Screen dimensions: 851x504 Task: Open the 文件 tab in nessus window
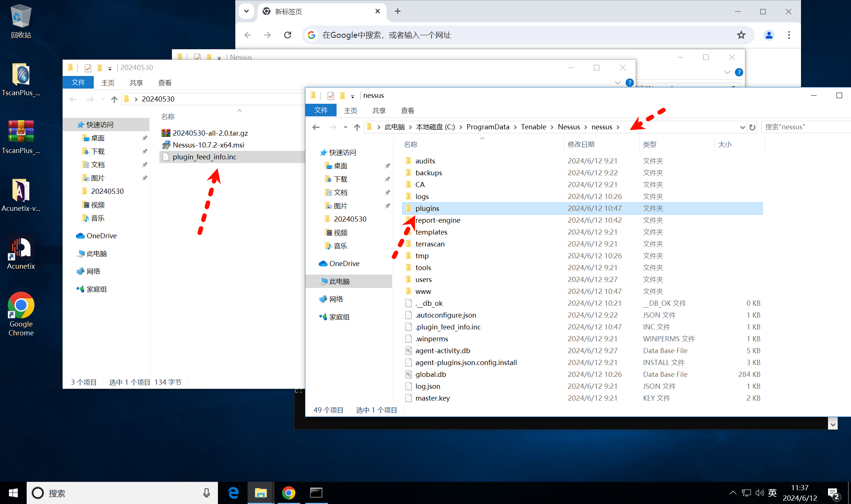tap(321, 110)
